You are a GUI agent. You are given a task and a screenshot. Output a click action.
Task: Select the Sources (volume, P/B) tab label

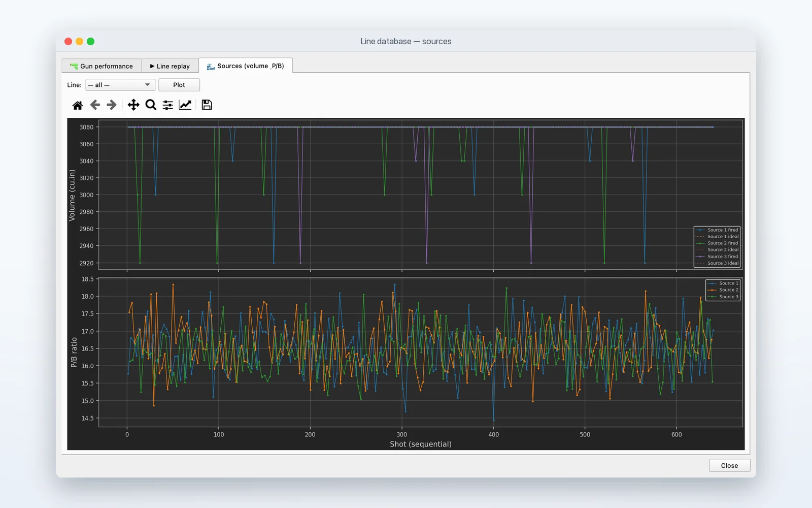click(x=251, y=66)
